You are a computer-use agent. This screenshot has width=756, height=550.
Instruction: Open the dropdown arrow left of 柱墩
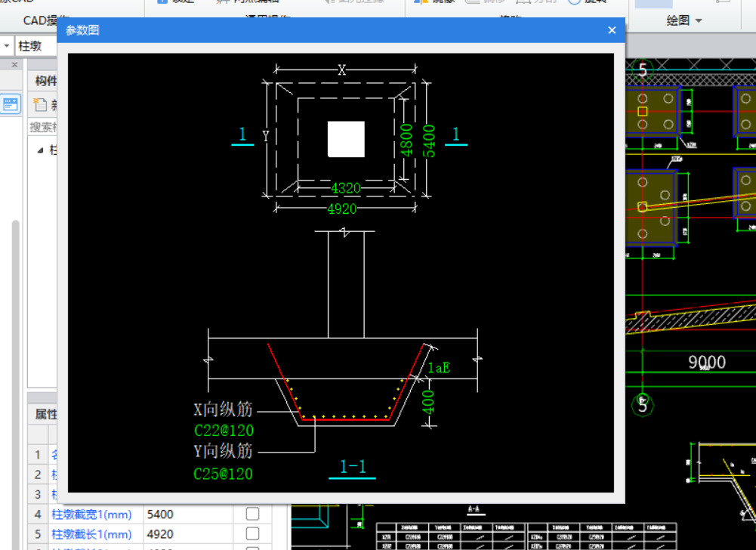[x=6, y=46]
